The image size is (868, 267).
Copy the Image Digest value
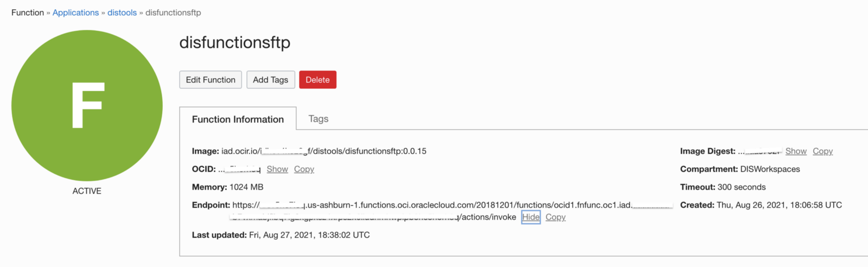coord(822,151)
